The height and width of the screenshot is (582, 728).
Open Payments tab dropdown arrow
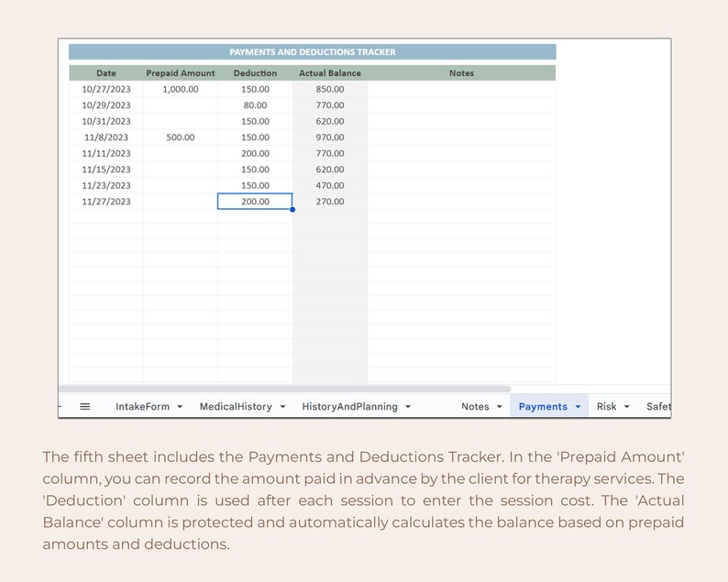pos(578,407)
